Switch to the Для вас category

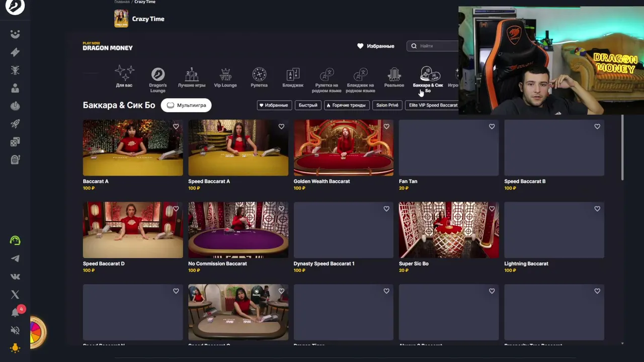coord(124,77)
